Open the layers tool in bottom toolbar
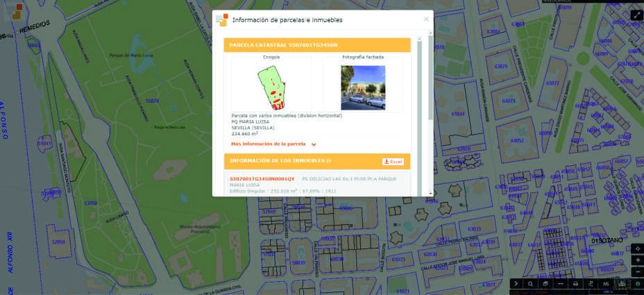 click(x=545, y=284)
